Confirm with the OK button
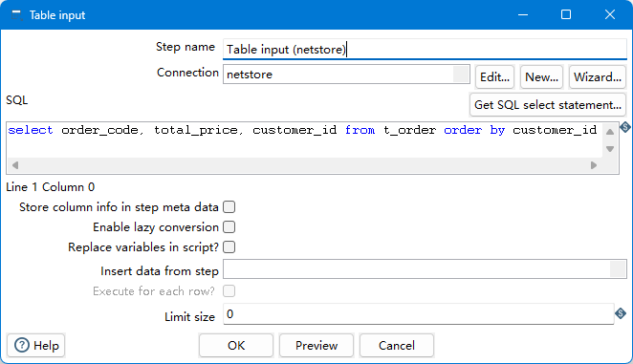 point(236,346)
